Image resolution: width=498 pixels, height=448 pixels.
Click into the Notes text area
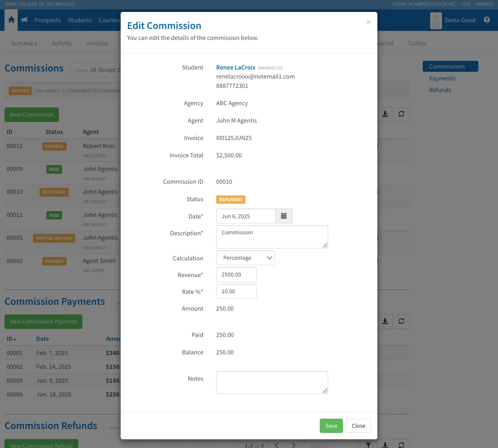(x=272, y=382)
